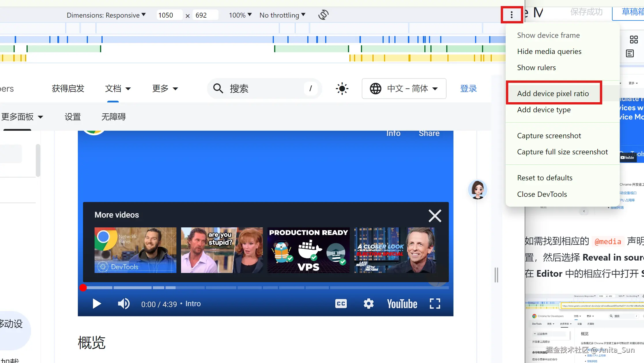Expand the Dimensions: Responsive dropdown
Image resolution: width=644 pixels, height=363 pixels.
[106, 15]
